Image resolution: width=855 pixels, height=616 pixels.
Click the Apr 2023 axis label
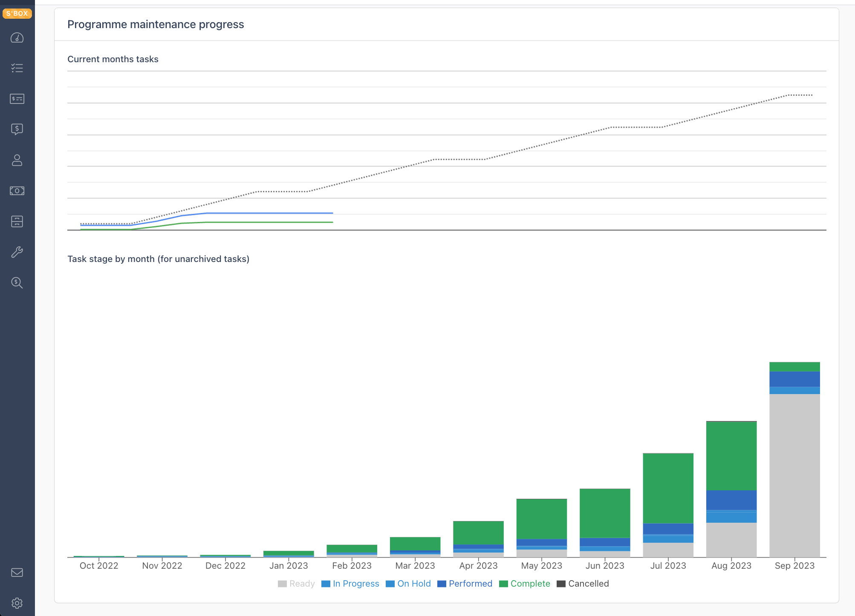(x=478, y=566)
